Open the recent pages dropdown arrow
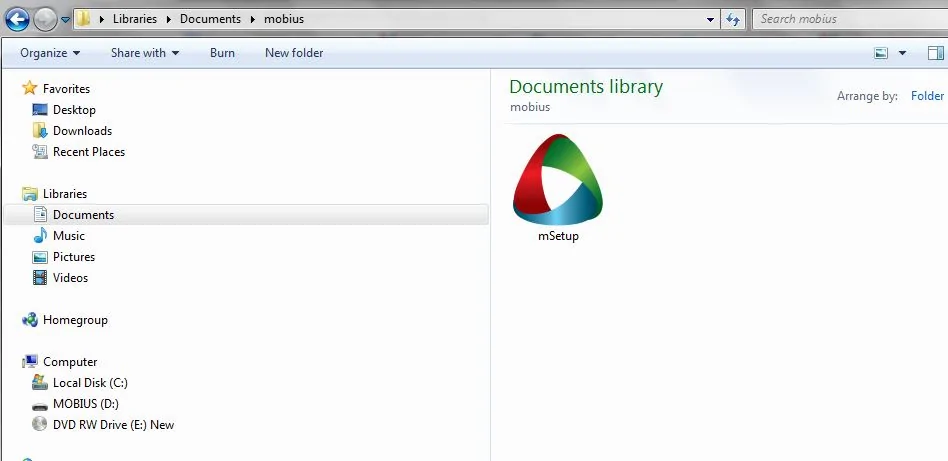 [x=65, y=20]
